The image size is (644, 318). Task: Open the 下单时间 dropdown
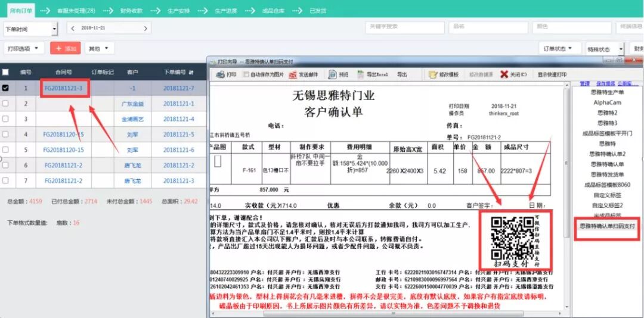click(x=30, y=29)
